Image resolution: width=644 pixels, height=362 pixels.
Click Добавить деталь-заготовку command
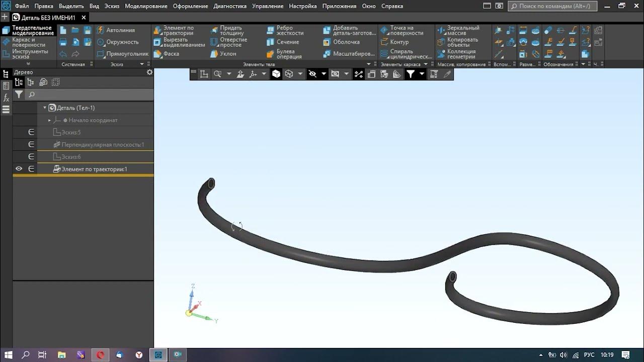pyautogui.click(x=350, y=30)
